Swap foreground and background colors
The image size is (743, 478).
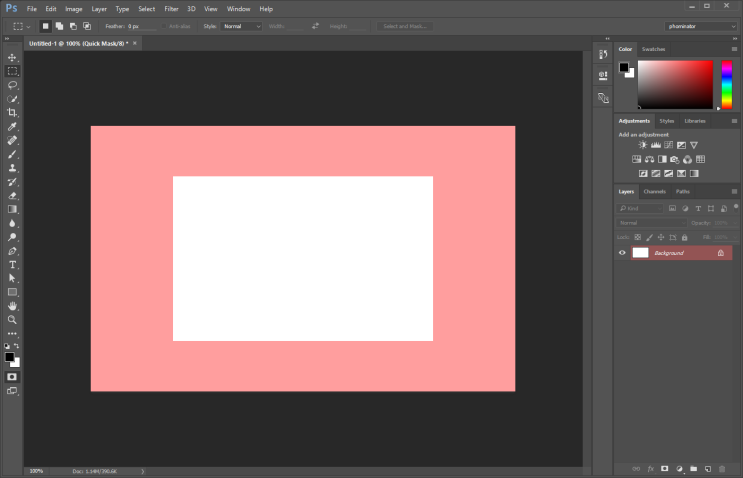tap(17, 346)
